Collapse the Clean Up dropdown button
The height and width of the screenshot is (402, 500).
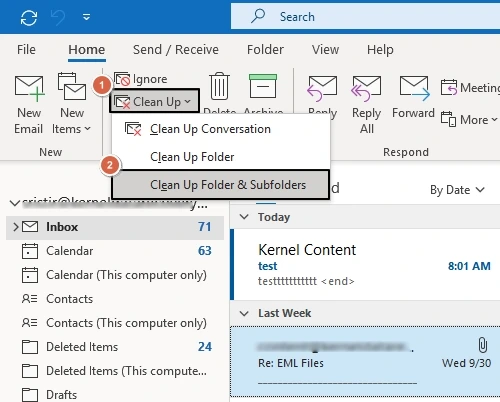point(154,101)
